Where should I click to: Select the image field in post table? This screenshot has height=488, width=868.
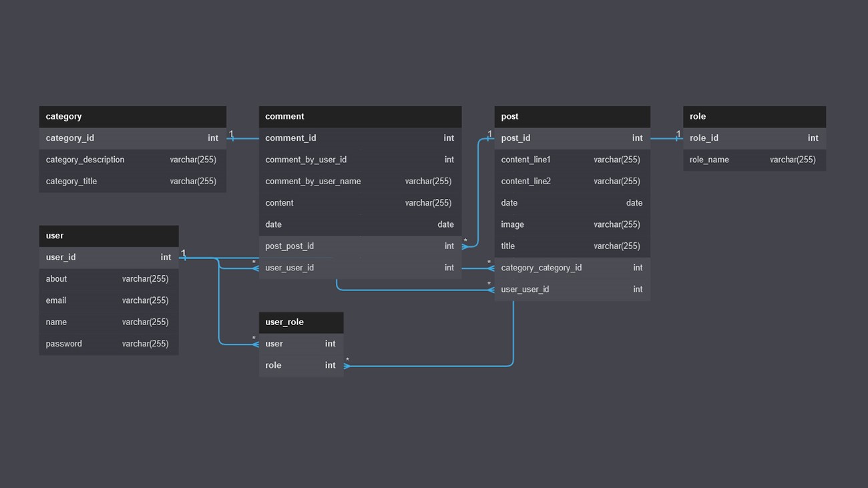pos(572,224)
